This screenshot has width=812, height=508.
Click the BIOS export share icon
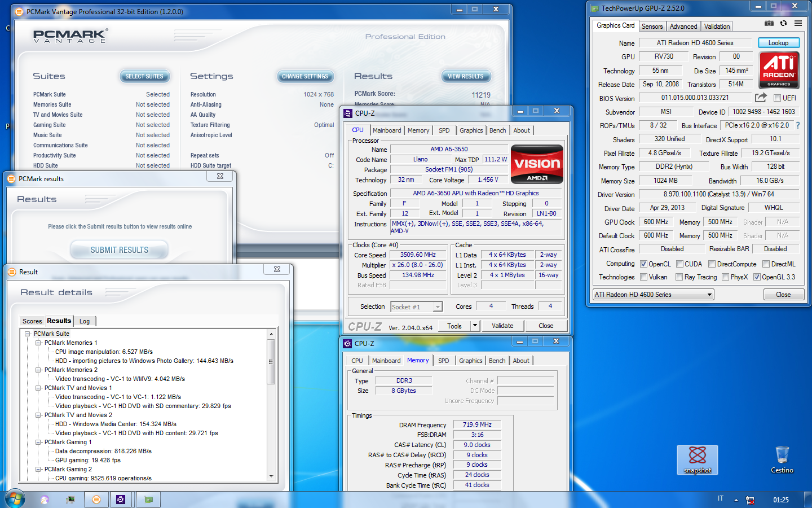pyautogui.click(x=761, y=98)
